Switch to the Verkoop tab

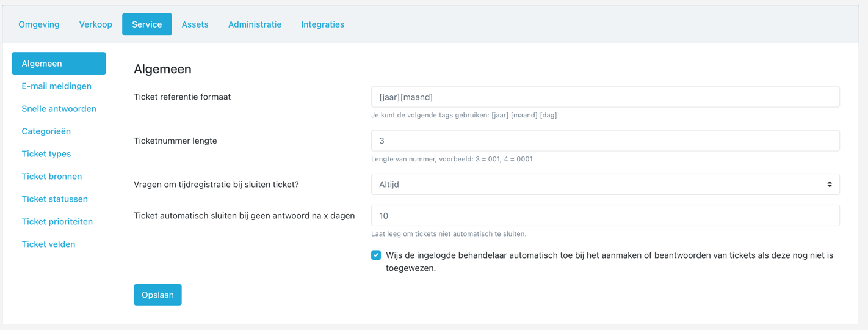pos(96,24)
